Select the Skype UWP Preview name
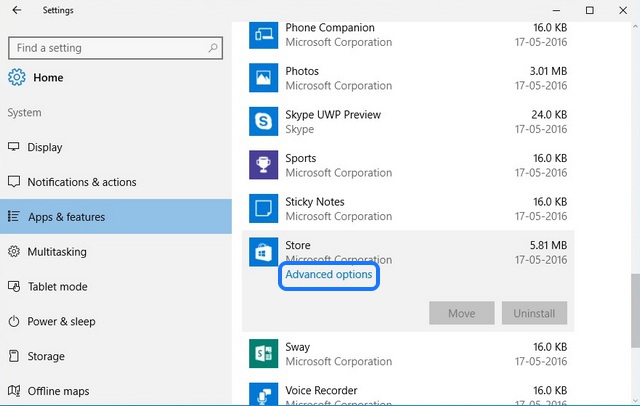This screenshot has height=406, width=640. click(333, 115)
